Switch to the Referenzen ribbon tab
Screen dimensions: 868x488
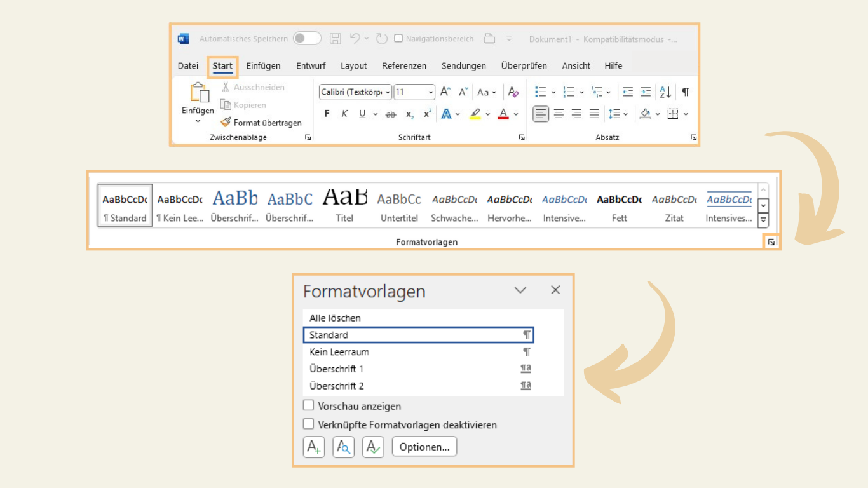[x=404, y=65]
